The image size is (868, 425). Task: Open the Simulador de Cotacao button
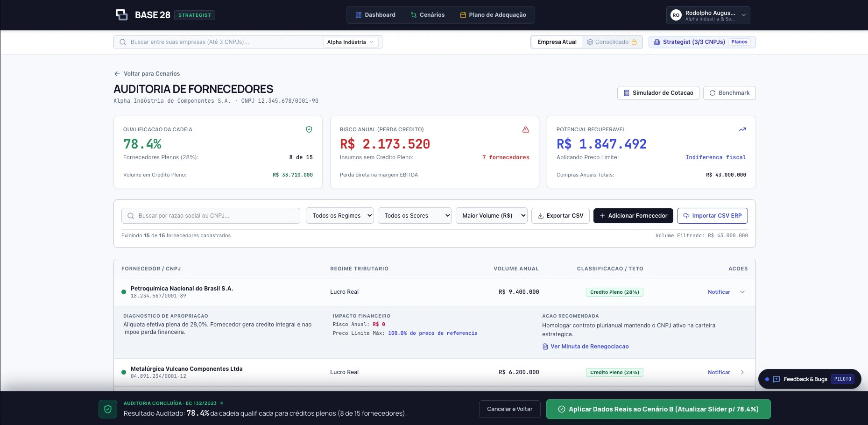point(658,93)
